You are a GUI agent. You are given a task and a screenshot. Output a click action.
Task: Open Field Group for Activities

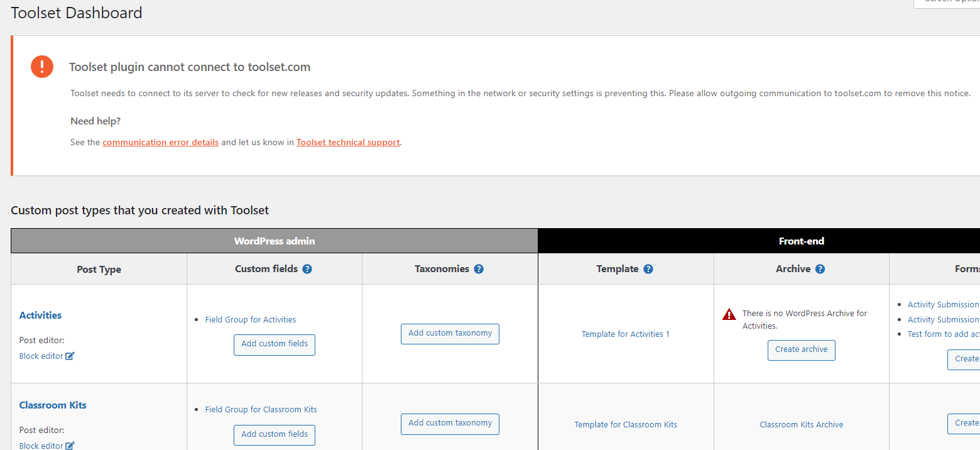251,319
